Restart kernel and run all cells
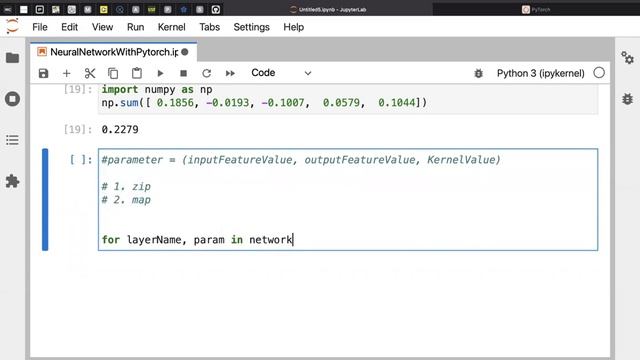640x360 pixels. coord(230,73)
